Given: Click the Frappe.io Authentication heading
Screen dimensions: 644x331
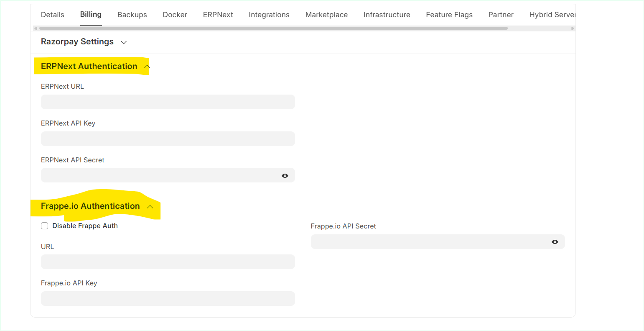Looking at the screenshot, I should [x=90, y=206].
